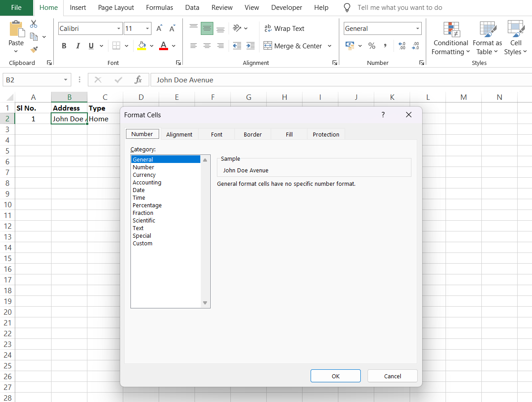532x402 pixels.
Task: Open Cell Styles gallery
Action: tap(515, 38)
